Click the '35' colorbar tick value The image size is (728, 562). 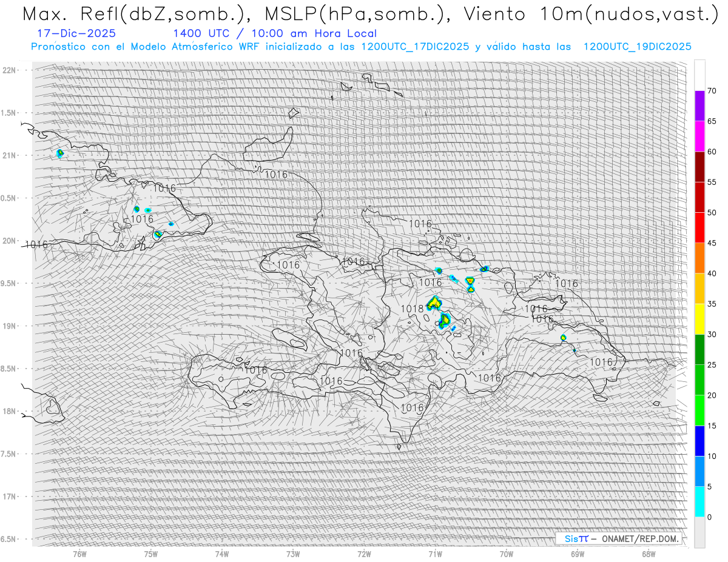pos(712,304)
